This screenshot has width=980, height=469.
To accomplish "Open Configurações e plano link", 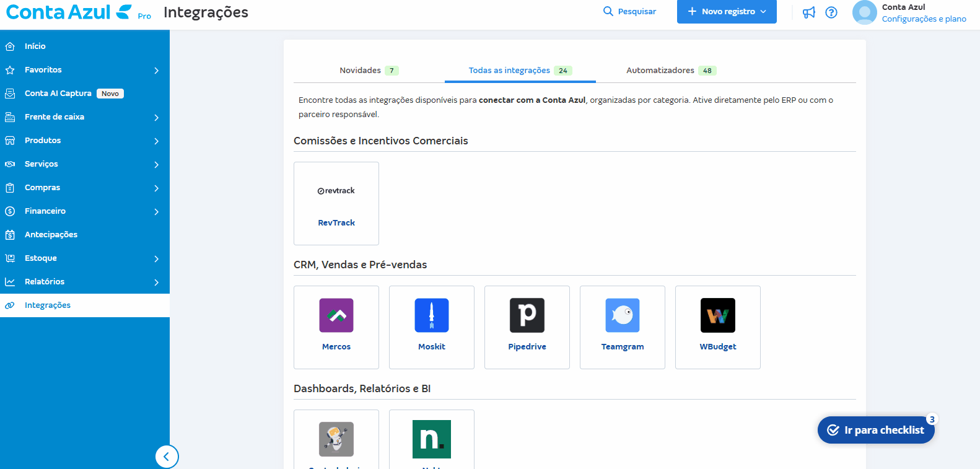I will coord(924,19).
